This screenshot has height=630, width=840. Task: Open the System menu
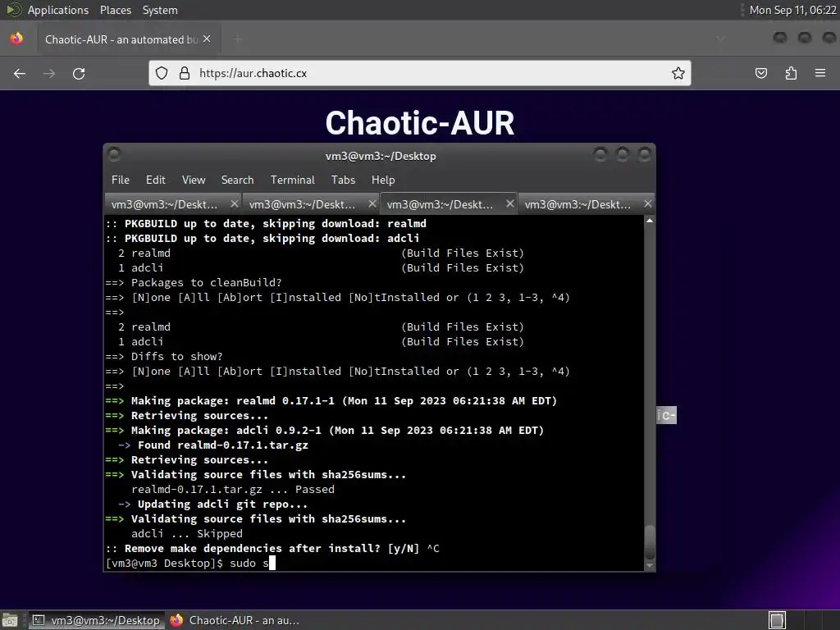160,10
